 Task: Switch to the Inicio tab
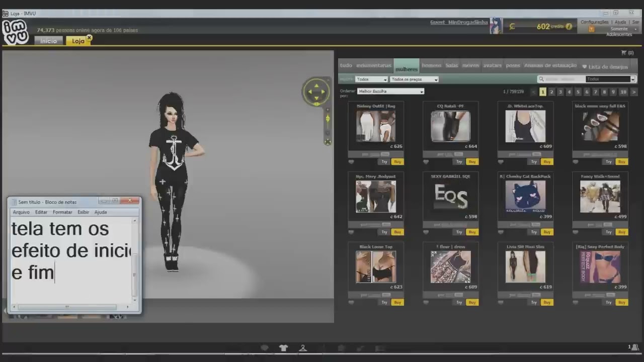[49, 41]
